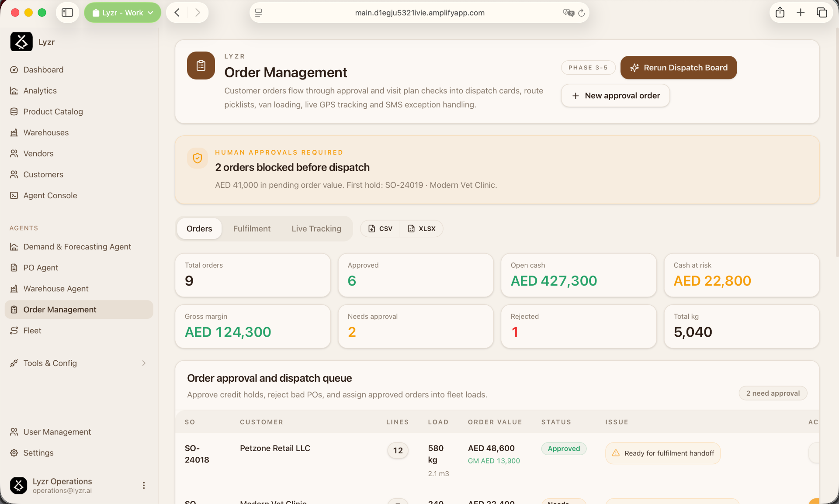The width and height of the screenshot is (839, 504).
Task: Reload the current page
Action: click(582, 13)
